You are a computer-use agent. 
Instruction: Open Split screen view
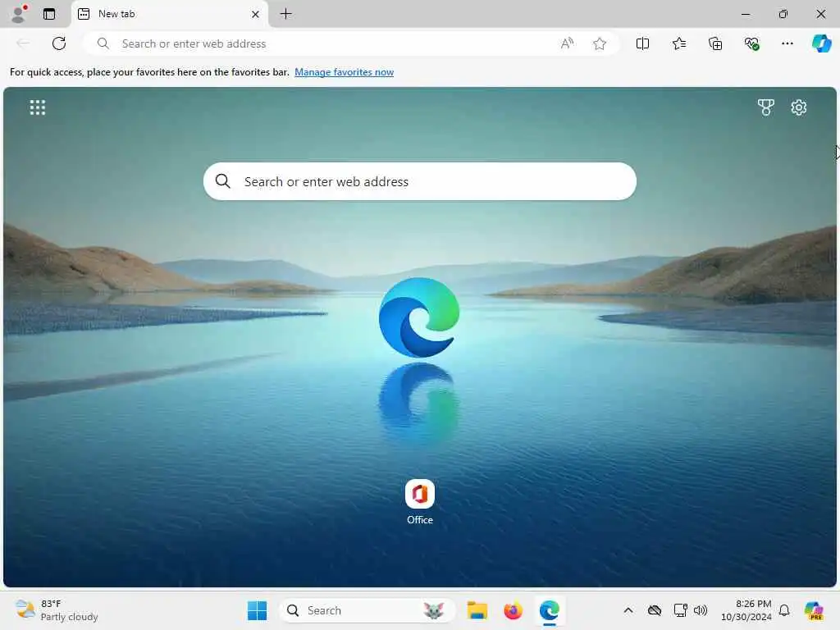pyautogui.click(x=642, y=43)
